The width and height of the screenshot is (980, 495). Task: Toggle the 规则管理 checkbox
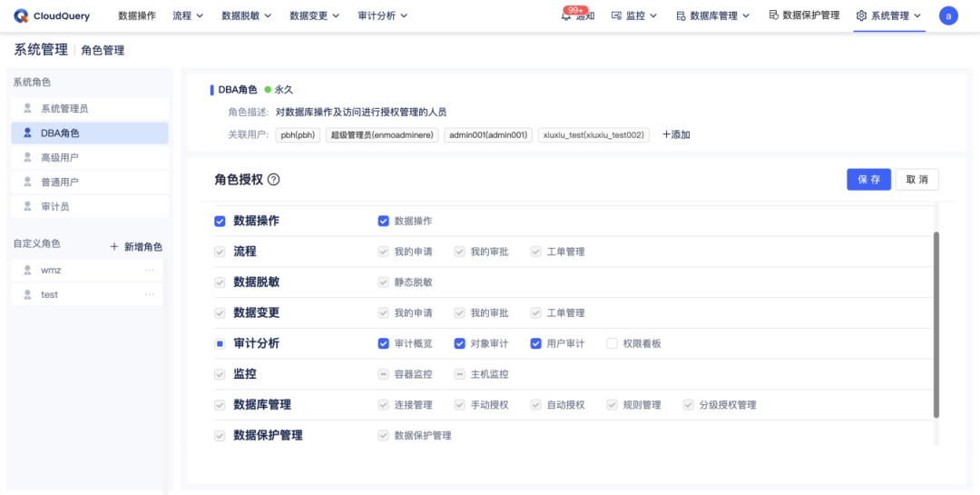click(612, 405)
